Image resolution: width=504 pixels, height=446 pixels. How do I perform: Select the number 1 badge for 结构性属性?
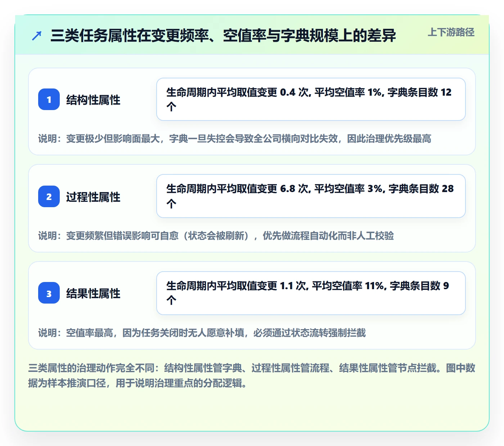[x=49, y=99]
